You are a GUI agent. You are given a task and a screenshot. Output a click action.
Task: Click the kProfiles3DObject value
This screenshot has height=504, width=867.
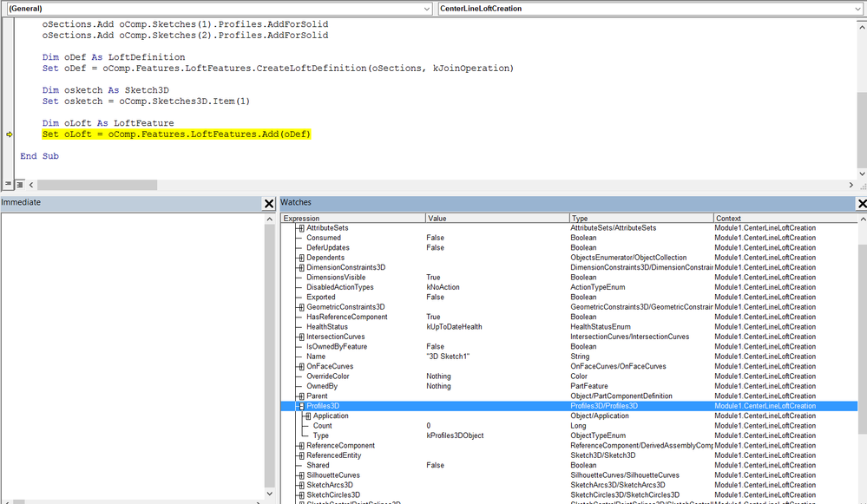(x=455, y=436)
